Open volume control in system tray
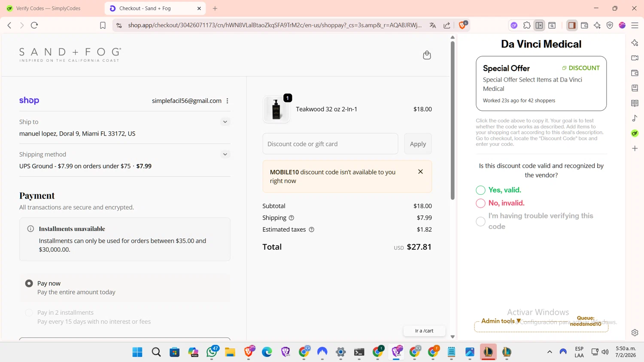This screenshot has height=362, width=644. pos(605,352)
